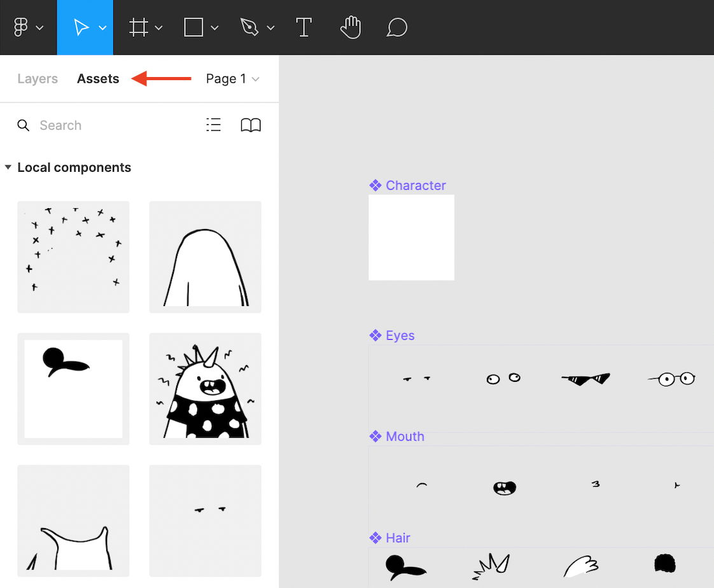Open the Pen tool dropdown chevron
Viewport: 714px width, 588px height.
tap(271, 28)
